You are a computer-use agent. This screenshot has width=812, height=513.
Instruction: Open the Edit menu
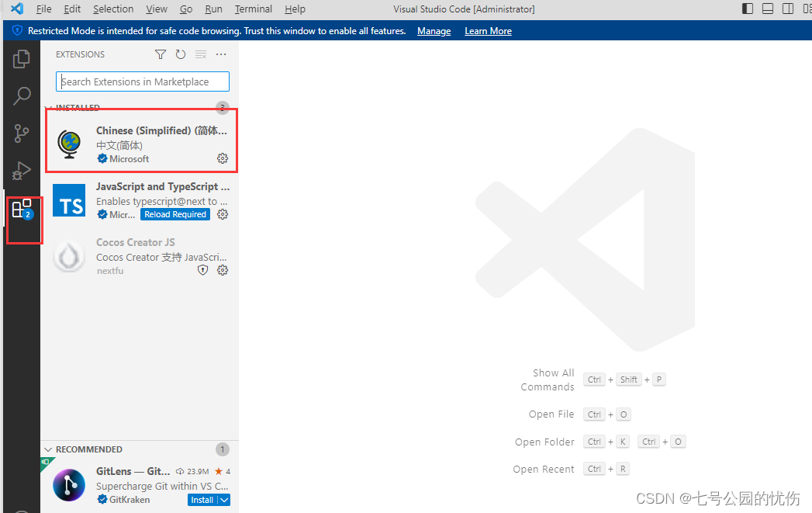tap(72, 9)
